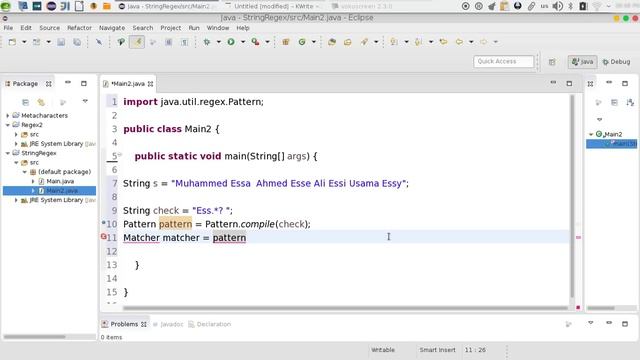This screenshot has height=360, width=640.
Task: Click the Forward navigation arrow icon
Action: pos(484,42)
